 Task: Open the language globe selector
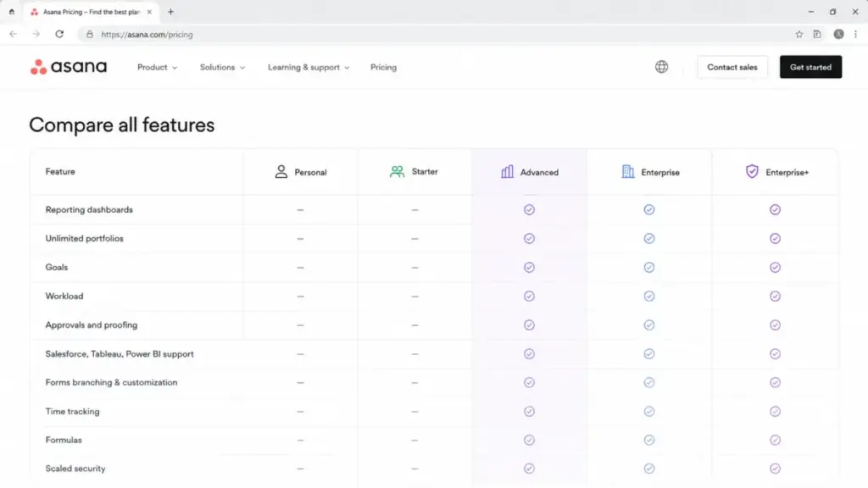click(x=661, y=67)
